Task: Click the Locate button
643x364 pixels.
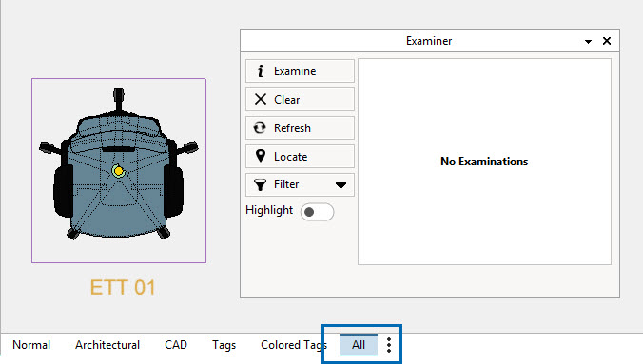Action: [x=300, y=156]
